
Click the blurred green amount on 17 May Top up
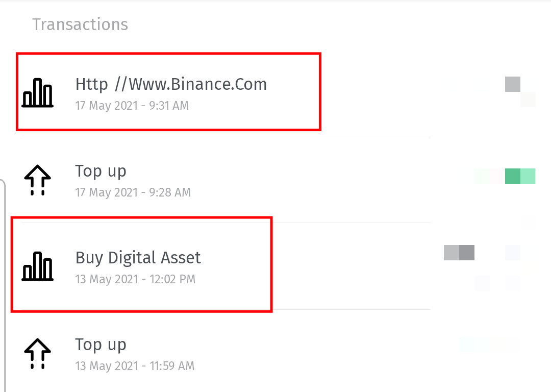tap(520, 176)
